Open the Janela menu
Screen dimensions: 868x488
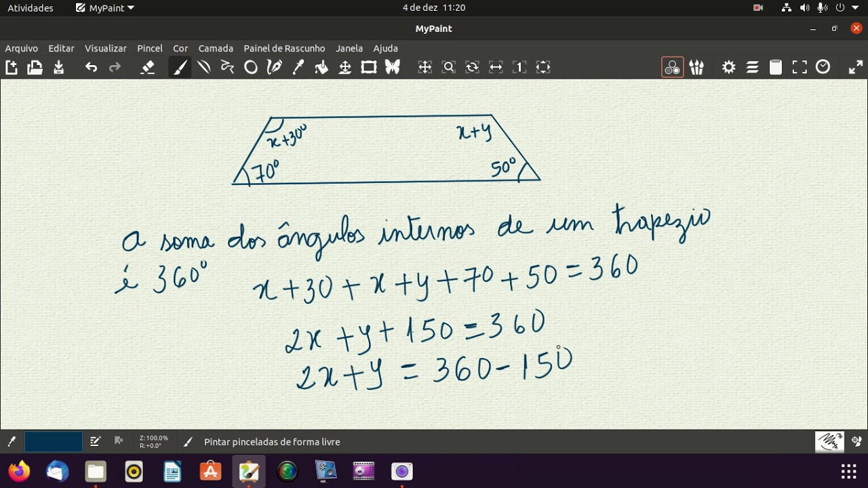[349, 48]
